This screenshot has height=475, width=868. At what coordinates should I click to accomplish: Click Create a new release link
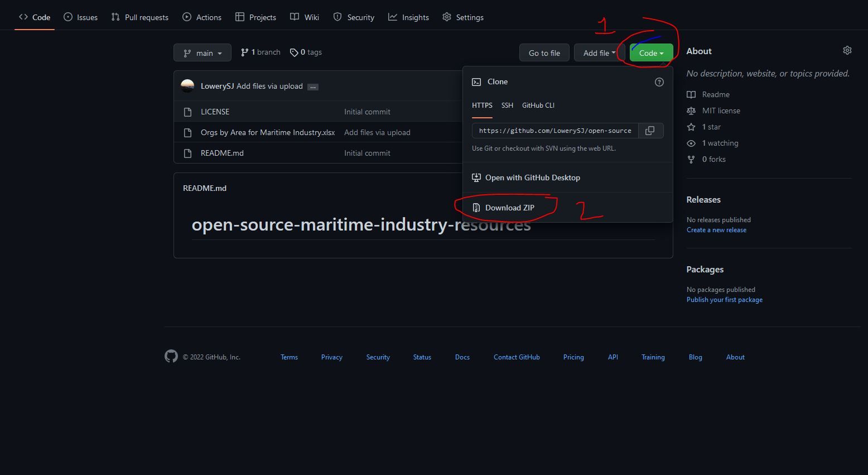[716, 230]
